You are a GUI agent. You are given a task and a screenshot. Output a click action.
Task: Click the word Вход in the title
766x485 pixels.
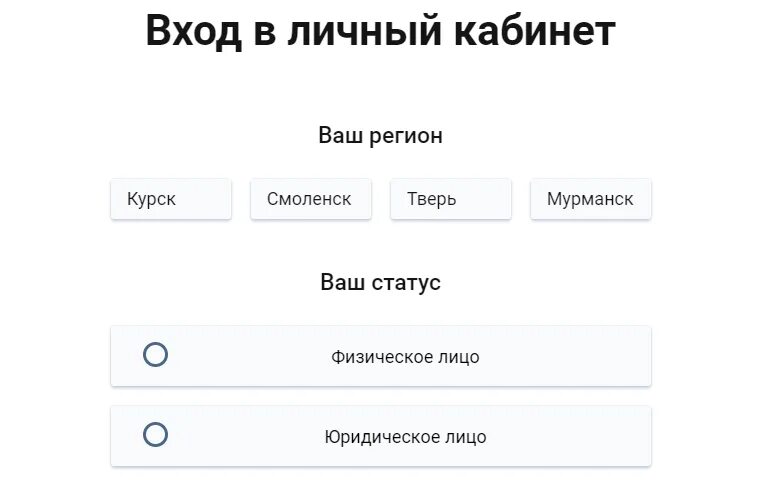coord(193,31)
